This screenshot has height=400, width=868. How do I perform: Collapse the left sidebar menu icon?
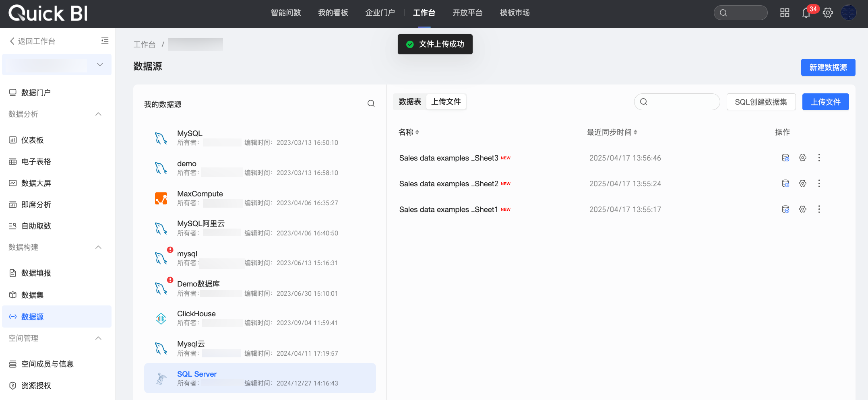click(x=105, y=41)
